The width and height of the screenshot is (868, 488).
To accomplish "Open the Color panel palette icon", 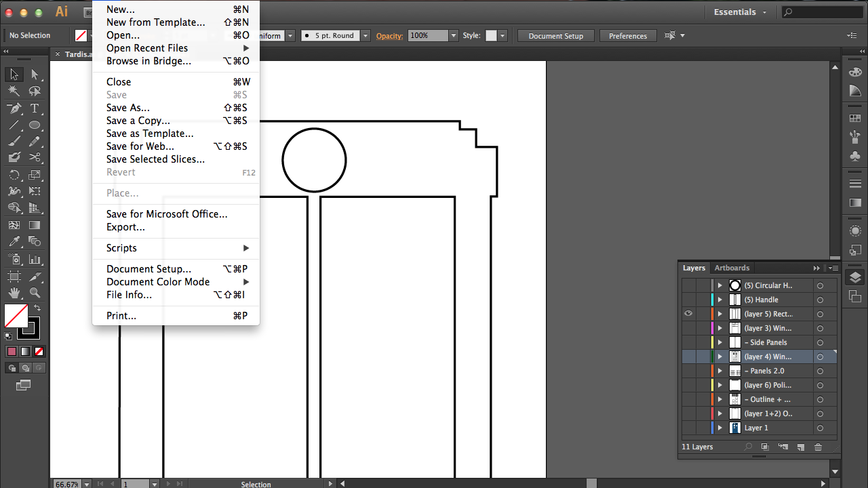I will (855, 73).
